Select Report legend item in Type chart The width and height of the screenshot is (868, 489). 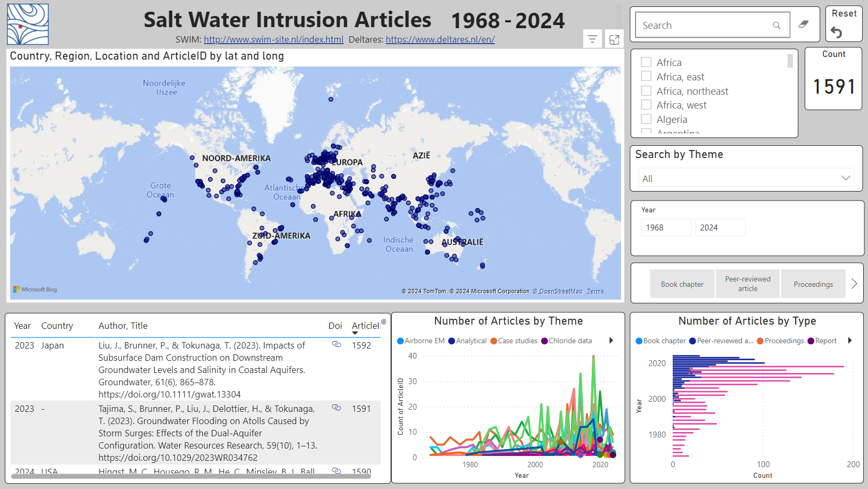(x=822, y=341)
